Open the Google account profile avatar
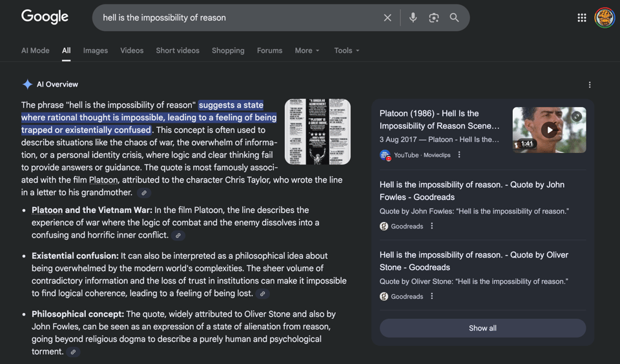The height and width of the screenshot is (364, 620). tap(604, 18)
